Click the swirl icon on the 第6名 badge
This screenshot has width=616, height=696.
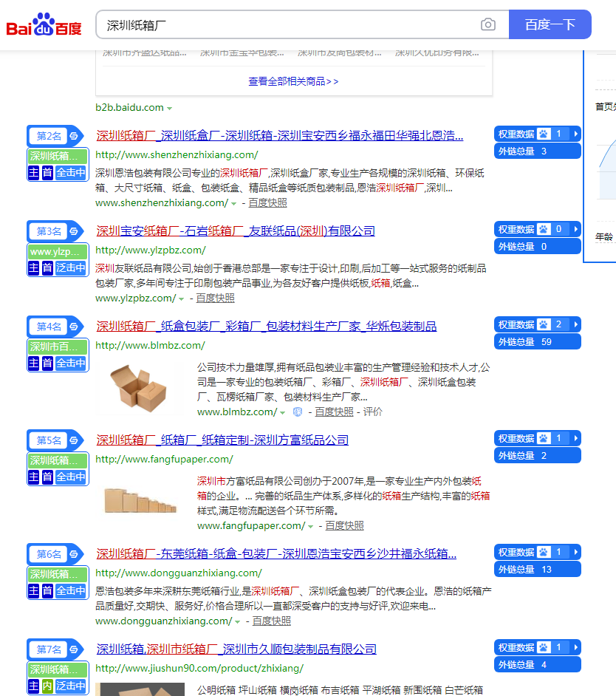pyautogui.click(x=74, y=554)
